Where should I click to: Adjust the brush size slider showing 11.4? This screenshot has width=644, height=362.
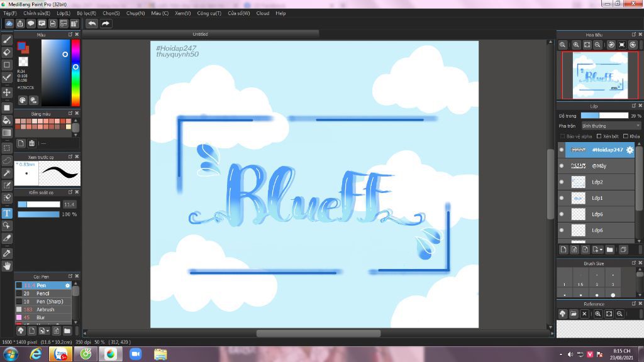pyautogui.click(x=38, y=204)
